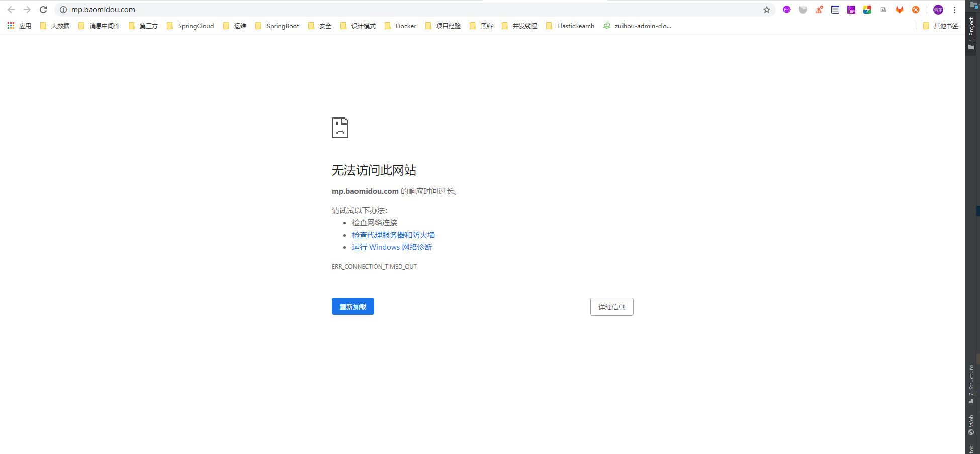Reload the page with the refresh icon

[x=43, y=10]
